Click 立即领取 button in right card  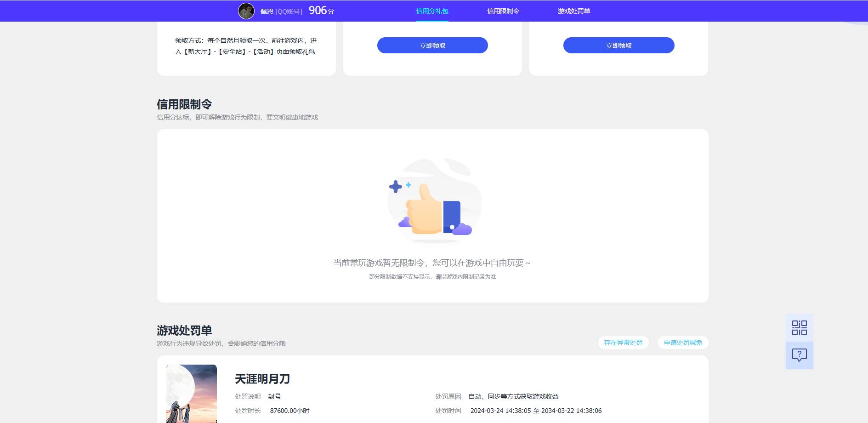pos(619,46)
